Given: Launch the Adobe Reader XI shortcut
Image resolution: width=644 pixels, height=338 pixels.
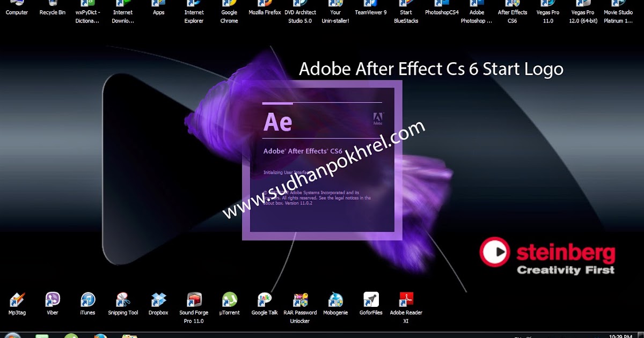Looking at the screenshot, I should 406,308.
